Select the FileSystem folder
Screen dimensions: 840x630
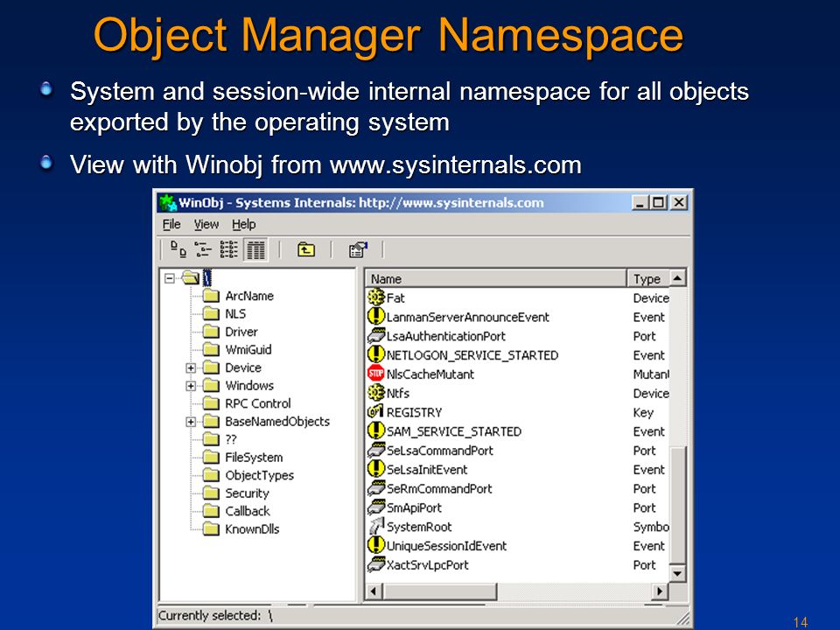(x=254, y=458)
